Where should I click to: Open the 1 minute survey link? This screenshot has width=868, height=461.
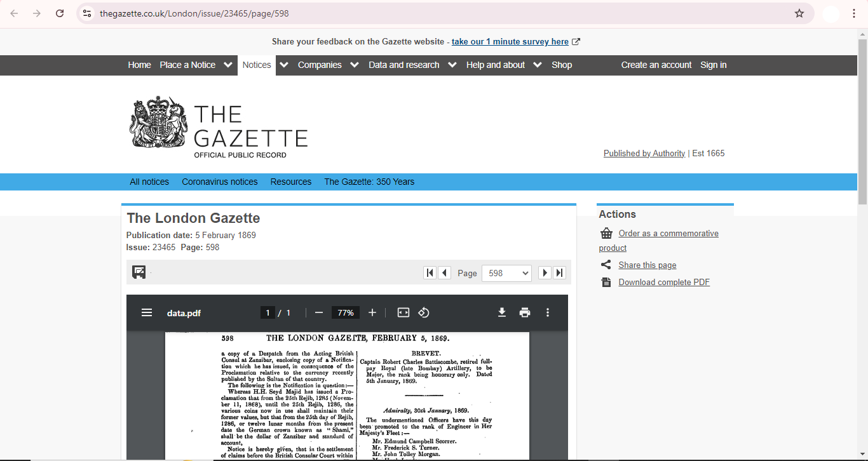tap(510, 41)
